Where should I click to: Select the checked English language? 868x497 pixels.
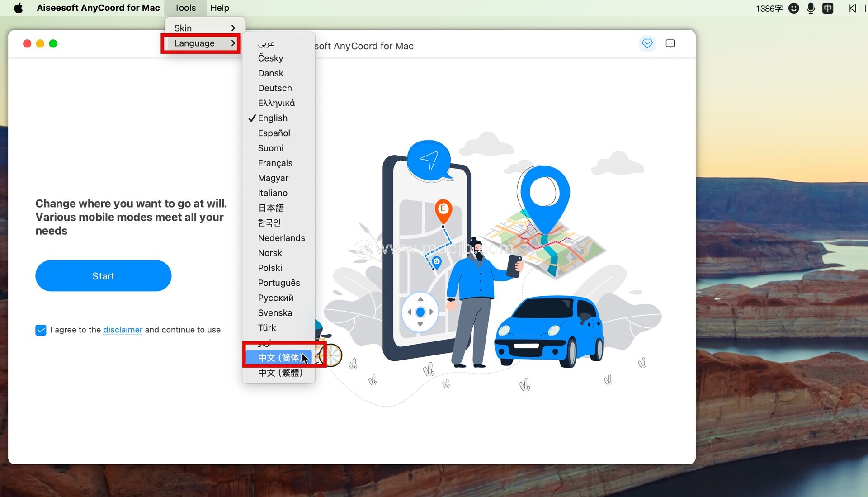click(278, 118)
